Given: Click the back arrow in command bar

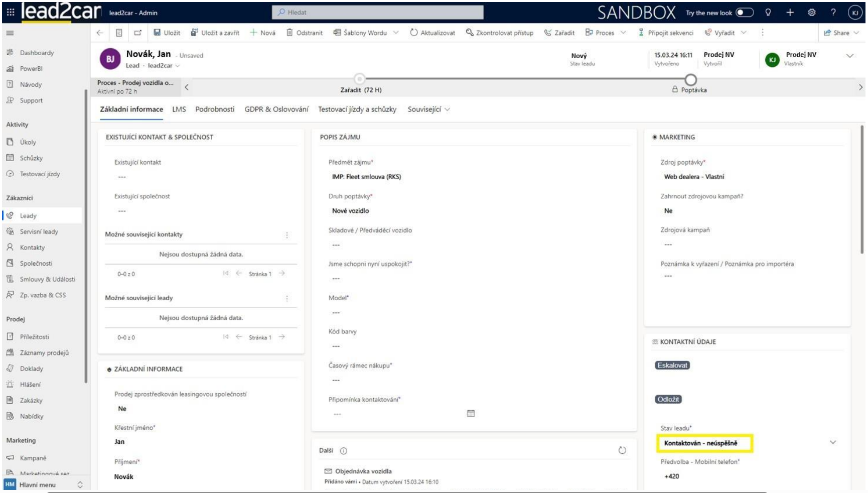Looking at the screenshot, I should point(99,33).
